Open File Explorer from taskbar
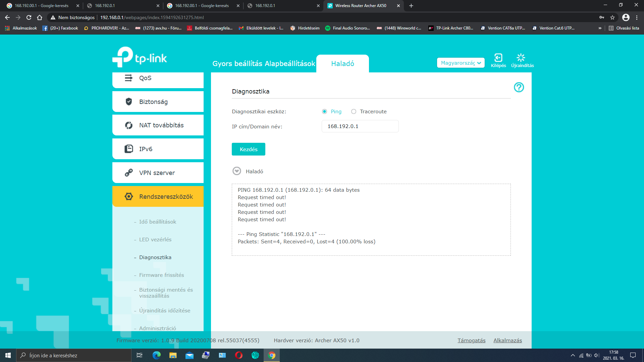The image size is (644, 362). (173, 355)
